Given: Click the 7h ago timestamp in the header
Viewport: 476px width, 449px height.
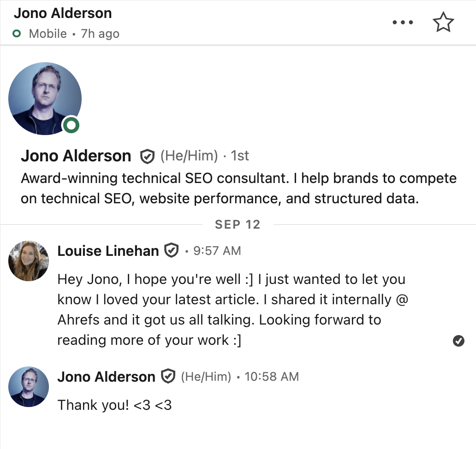Looking at the screenshot, I should [100, 34].
